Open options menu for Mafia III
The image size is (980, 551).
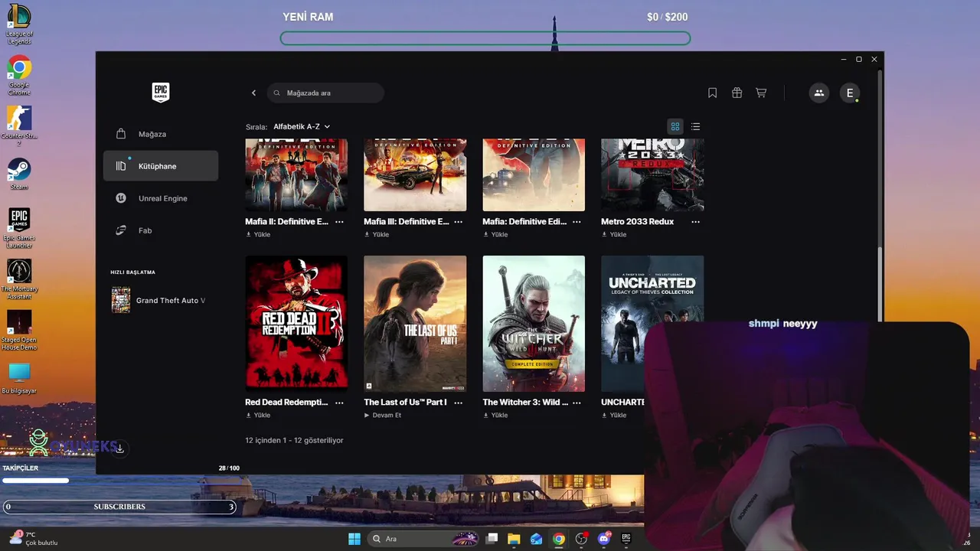458,222
